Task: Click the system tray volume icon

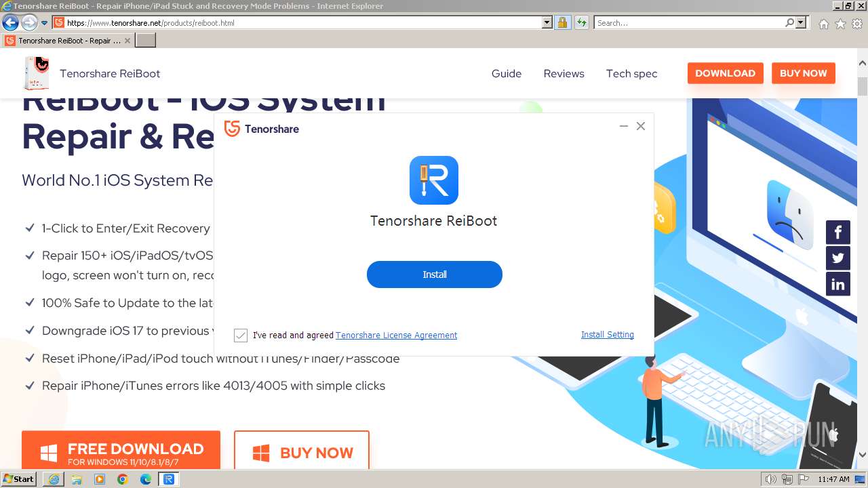Action: (770, 479)
